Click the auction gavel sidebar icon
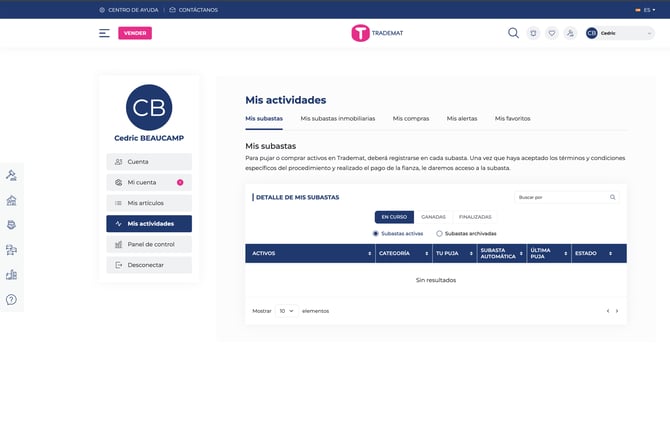Viewport: 670px width, 425px height. pos(11,175)
